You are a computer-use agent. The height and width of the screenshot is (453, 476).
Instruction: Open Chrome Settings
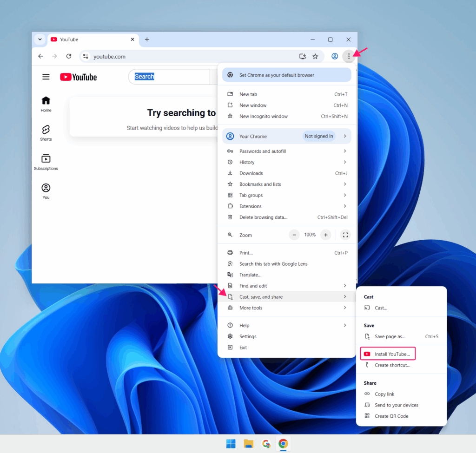(286, 336)
